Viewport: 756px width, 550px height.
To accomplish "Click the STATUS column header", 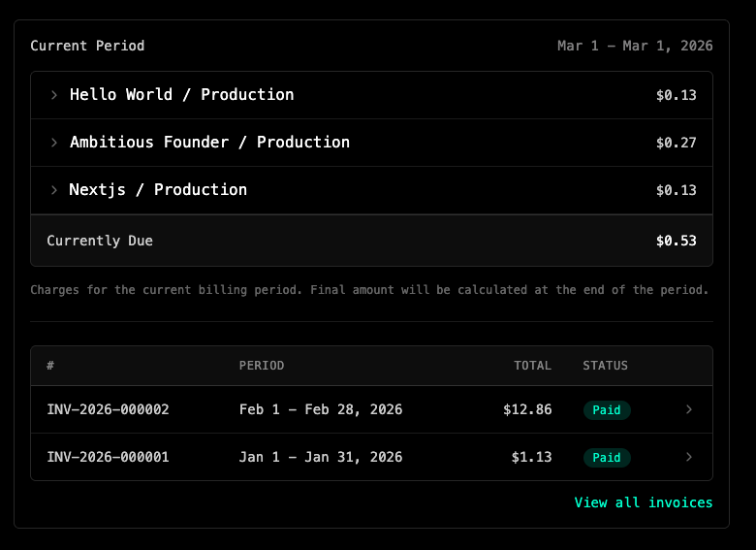I will (605, 366).
